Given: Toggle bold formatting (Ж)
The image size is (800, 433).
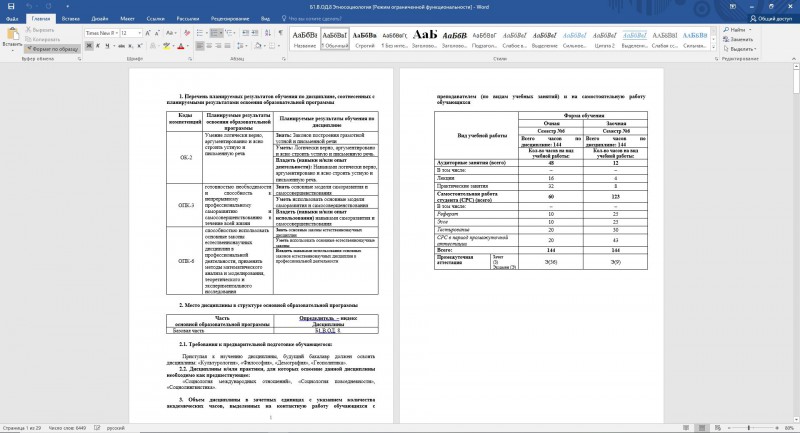Looking at the screenshot, I should 89,46.
